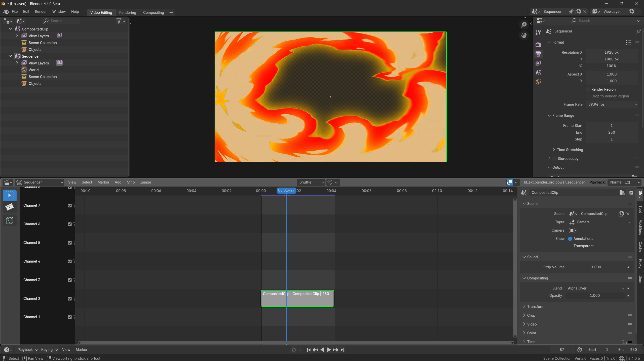
Task: Toggle Channel 7 mute checkbox
Action: tap(70, 205)
